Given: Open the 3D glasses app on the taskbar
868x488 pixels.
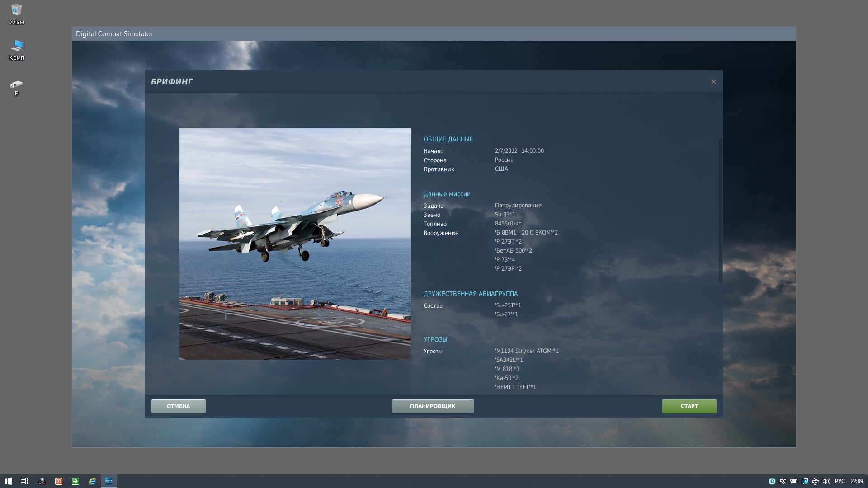Looking at the screenshot, I should 42,481.
